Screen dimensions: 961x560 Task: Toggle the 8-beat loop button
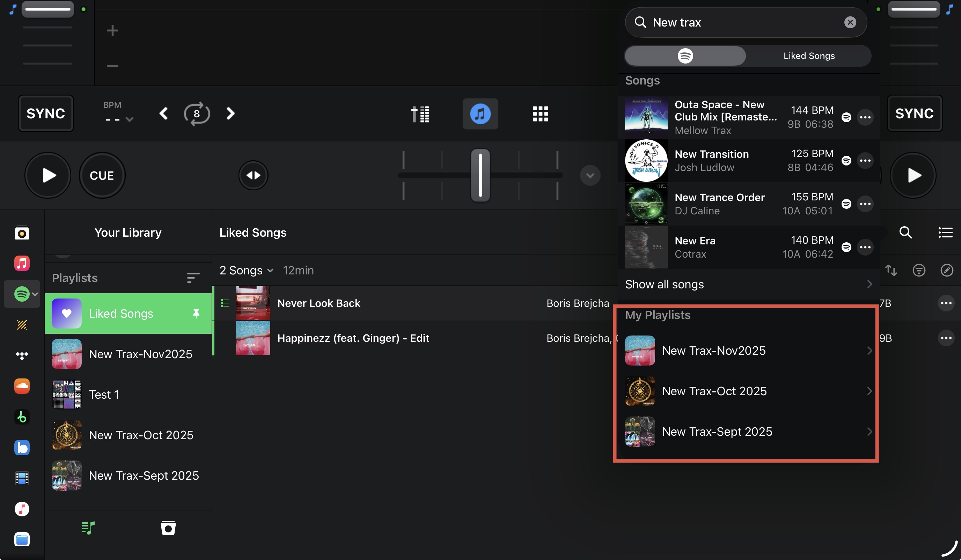click(x=197, y=113)
